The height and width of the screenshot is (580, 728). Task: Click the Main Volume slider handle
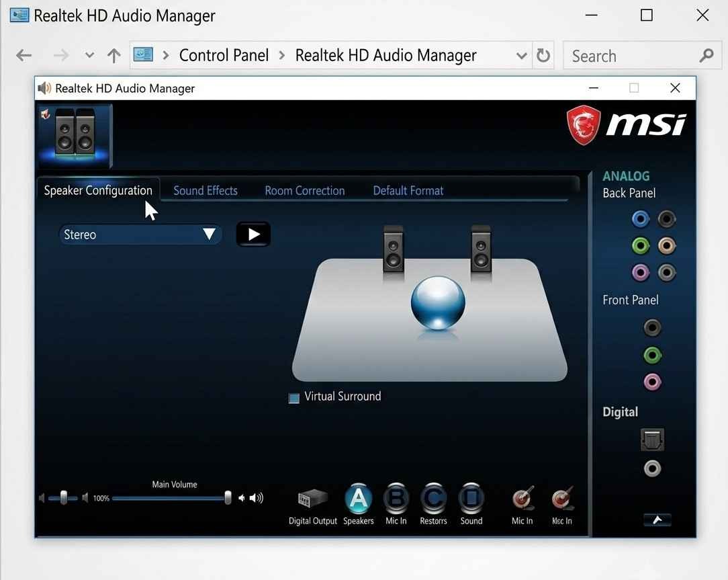(x=228, y=498)
